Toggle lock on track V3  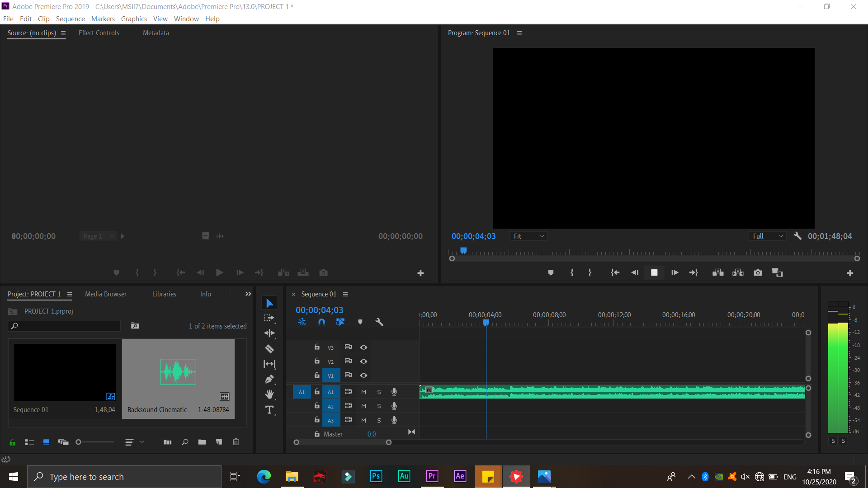pyautogui.click(x=317, y=347)
